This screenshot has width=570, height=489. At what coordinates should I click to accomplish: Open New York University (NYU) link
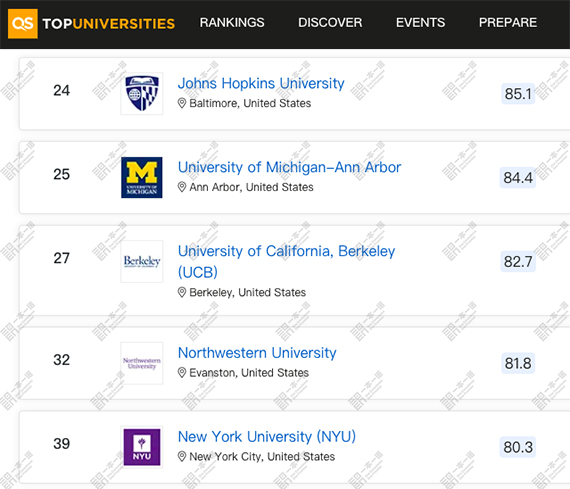[267, 436]
